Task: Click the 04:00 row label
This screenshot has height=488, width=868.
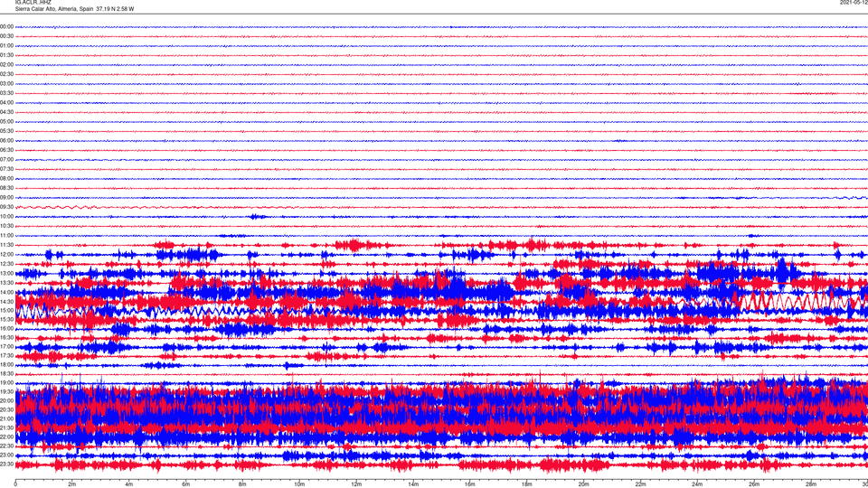Action: click(x=6, y=103)
